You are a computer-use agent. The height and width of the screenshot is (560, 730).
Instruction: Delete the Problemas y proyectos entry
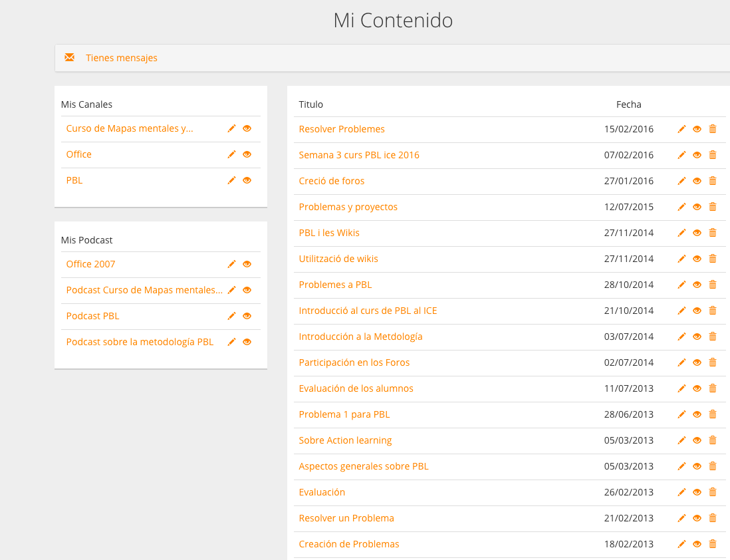pyautogui.click(x=713, y=207)
